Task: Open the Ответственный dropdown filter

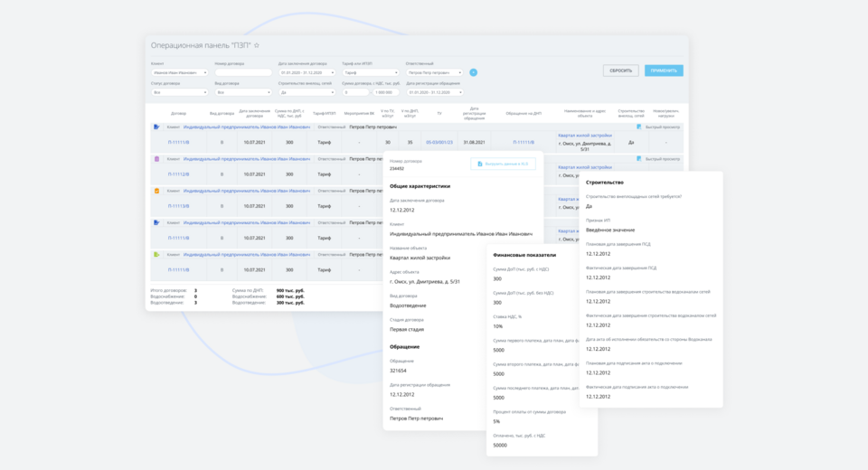Action: (434, 72)
